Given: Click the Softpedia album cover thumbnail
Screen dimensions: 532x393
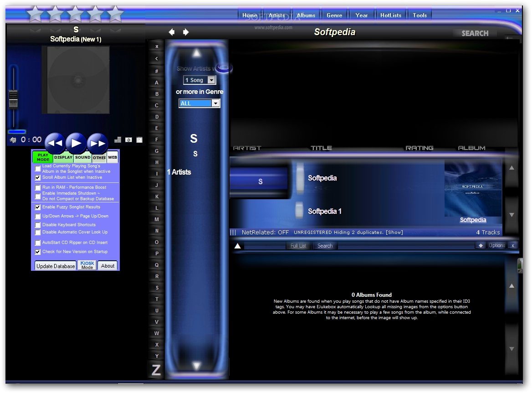Looking at the screenshot, I should click(x=473, y=188).
